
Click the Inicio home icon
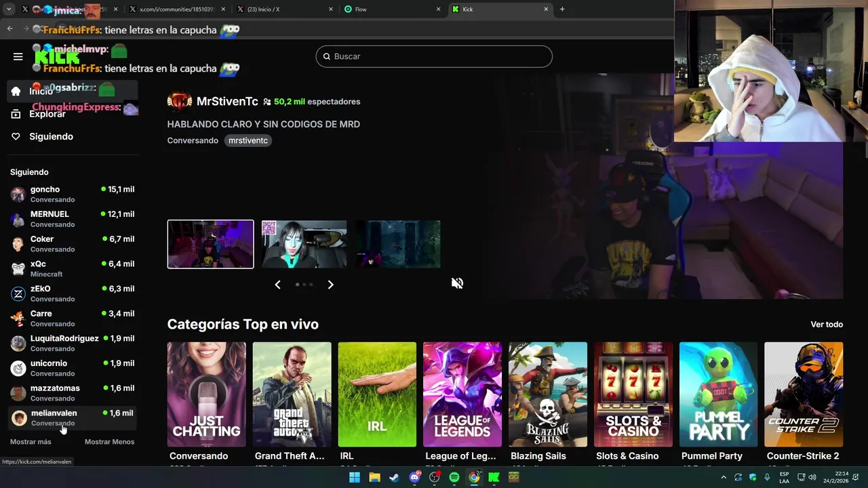tap(16, 91)
